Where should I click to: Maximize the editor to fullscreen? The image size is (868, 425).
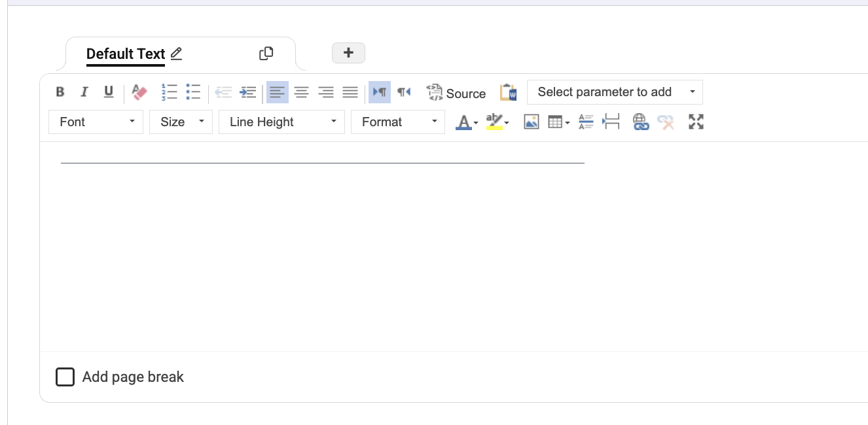(696, 122)
